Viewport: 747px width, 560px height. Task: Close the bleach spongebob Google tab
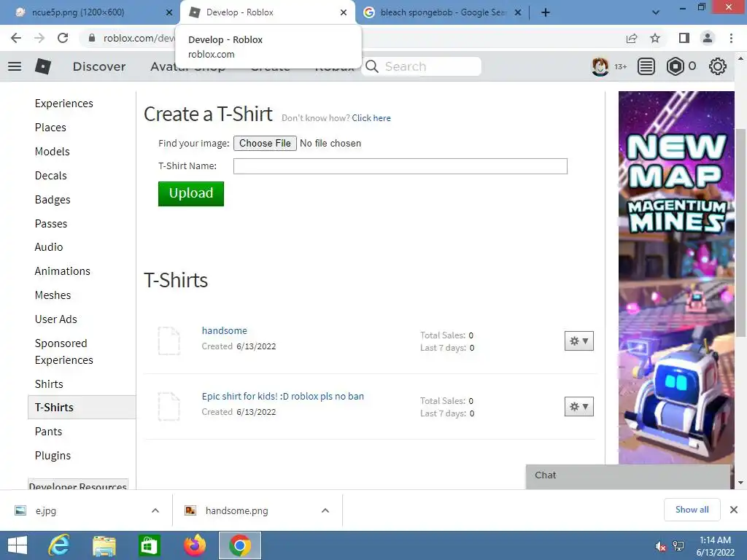(518, 12)
